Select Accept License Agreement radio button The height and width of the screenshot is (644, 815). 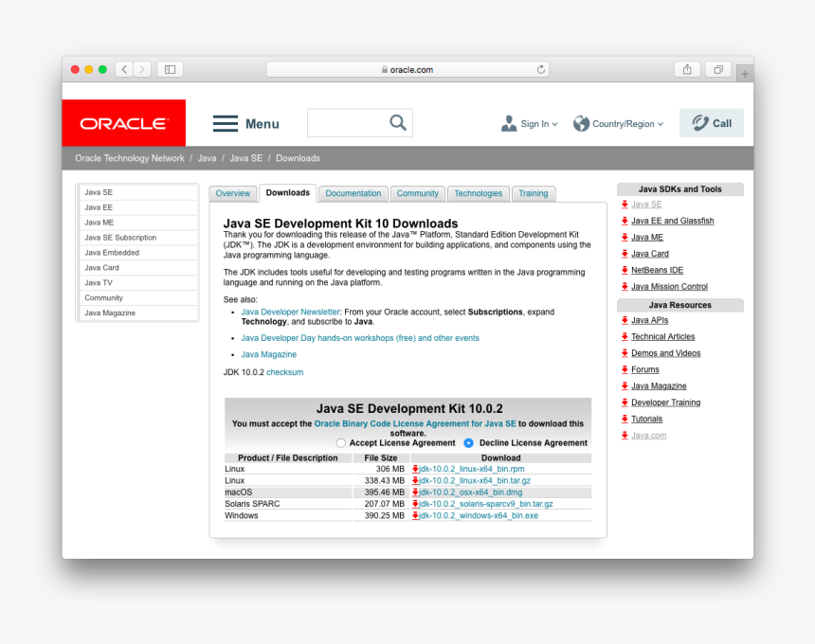click(341, 443)
